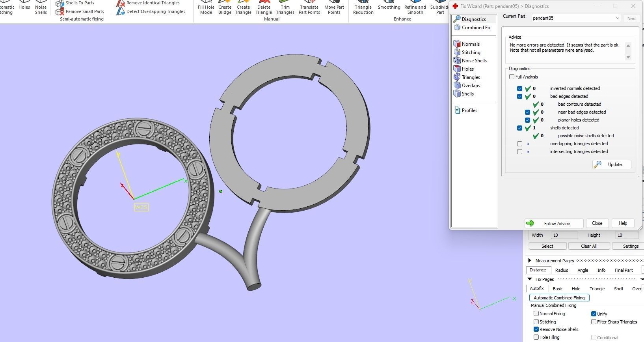Switch to the Angle measurement tab
644x342 pixels.
click(583, 270)
